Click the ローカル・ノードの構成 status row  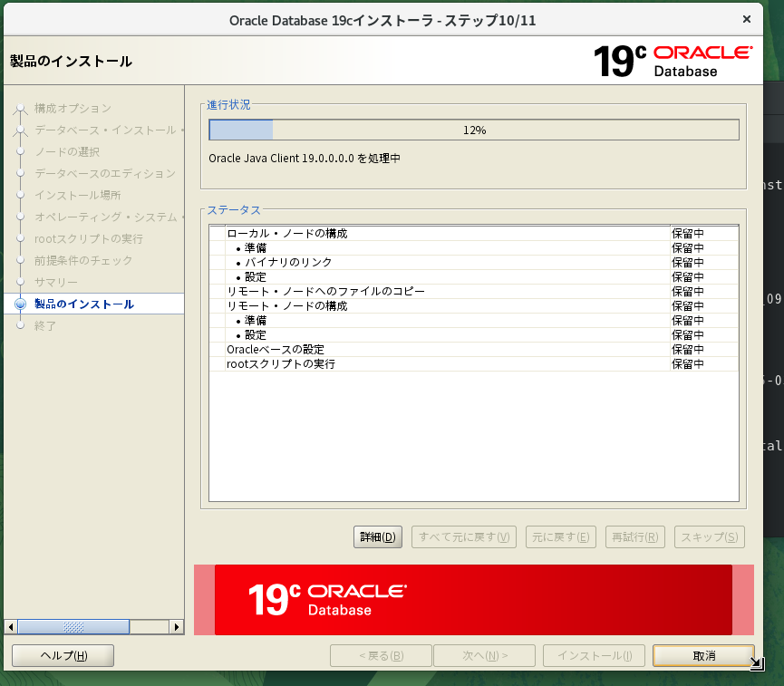(474, 234)
